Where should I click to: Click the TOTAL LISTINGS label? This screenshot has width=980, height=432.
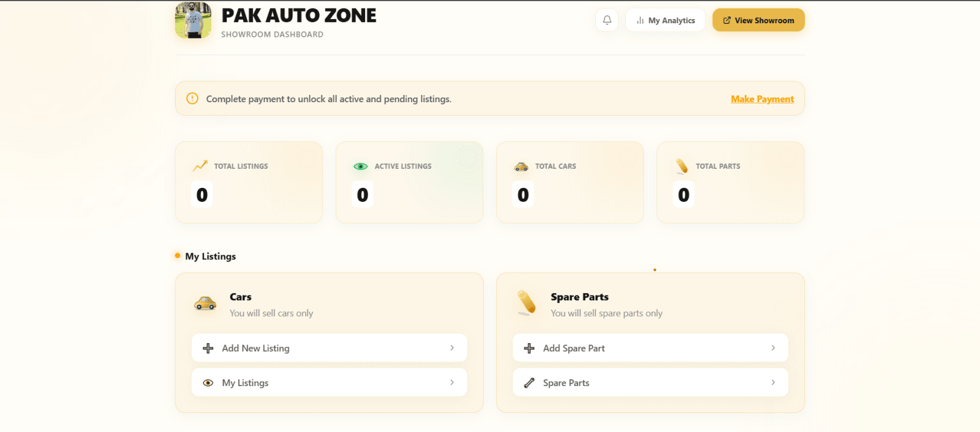[241, 166]
